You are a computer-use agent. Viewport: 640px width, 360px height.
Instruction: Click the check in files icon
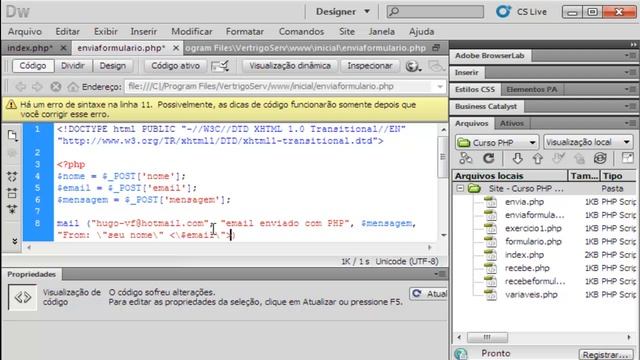579,158
